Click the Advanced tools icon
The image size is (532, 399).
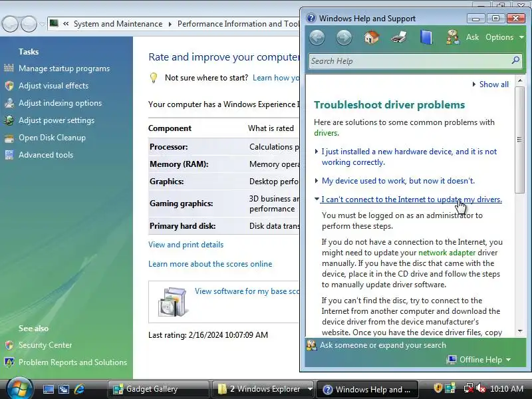[9, 155]
